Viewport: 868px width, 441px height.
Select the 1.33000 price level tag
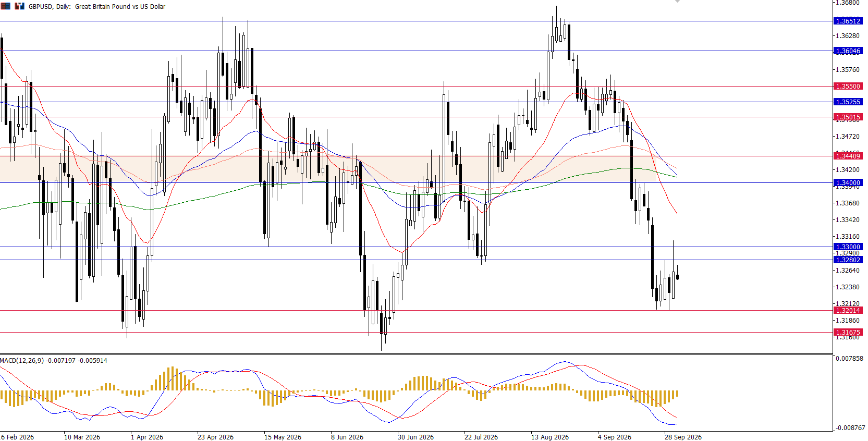click(848, 247)
